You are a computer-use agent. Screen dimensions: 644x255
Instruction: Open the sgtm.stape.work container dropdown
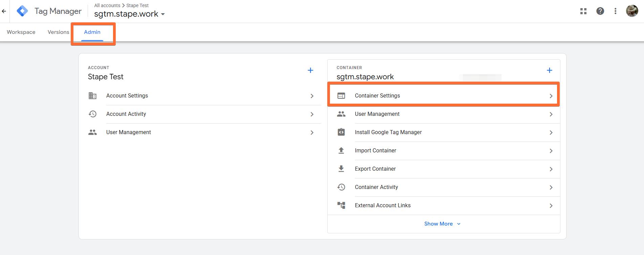coord(130,14)
